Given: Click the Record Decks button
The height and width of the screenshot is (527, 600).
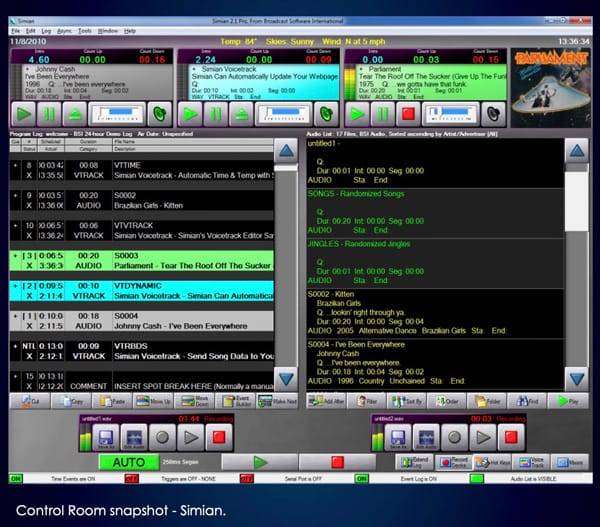Looking at the screenshot, I should tap(453, 462).
